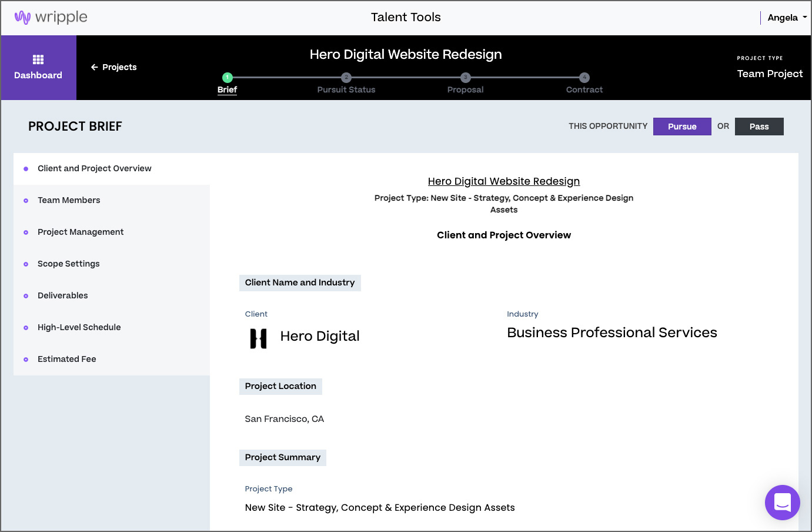Click the Wripple logo icon
This screenshot has width=812, height=532.
point(22,18)
